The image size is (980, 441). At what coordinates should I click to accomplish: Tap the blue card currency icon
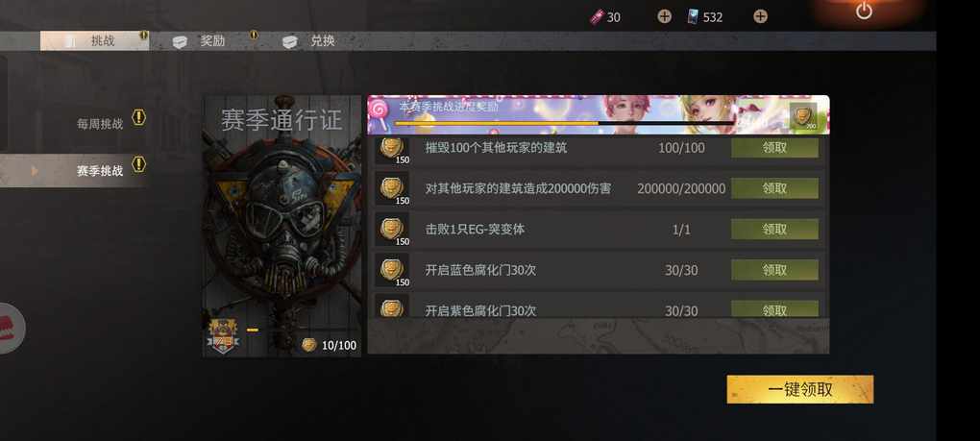[x=693, y=17]
